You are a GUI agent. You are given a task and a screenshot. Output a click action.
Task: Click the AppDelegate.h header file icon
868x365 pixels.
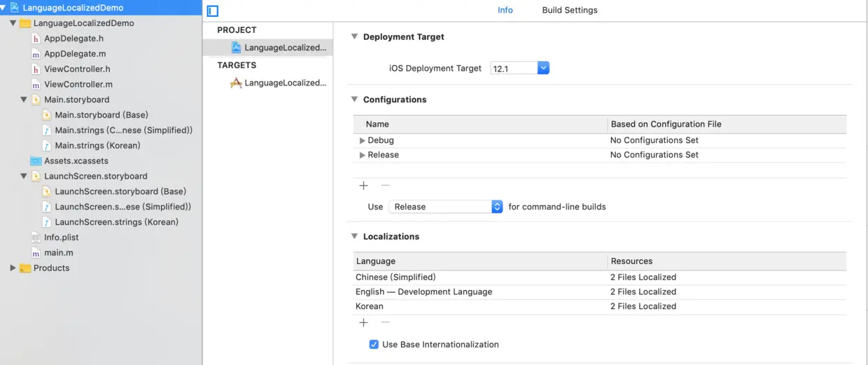click(36, 39)
